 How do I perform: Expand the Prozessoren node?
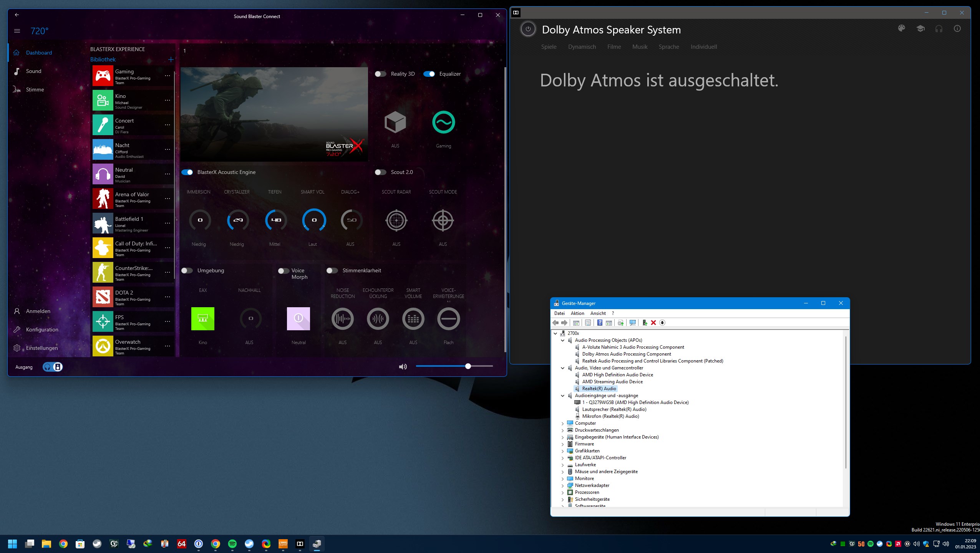563,492
